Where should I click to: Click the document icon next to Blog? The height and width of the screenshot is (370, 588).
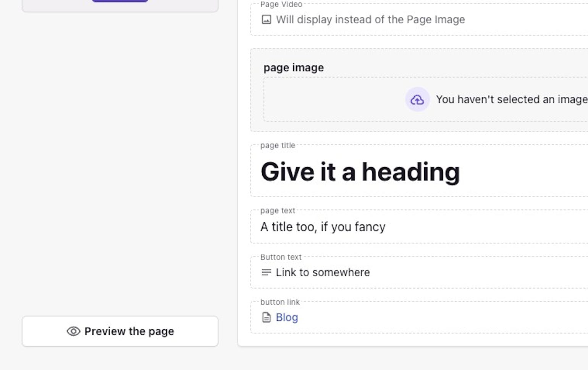(266, 317)
